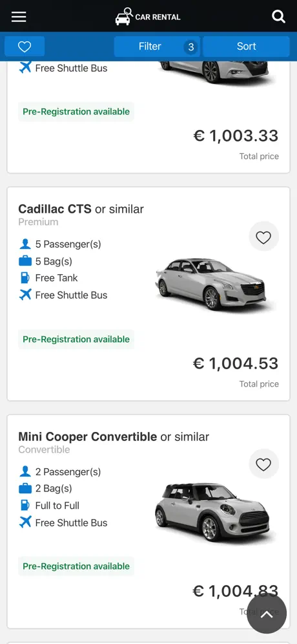Open the Mini Cooper Convertible title
Image resolution: width=297 pixels, height=644 pixels.
click(114, 436)
